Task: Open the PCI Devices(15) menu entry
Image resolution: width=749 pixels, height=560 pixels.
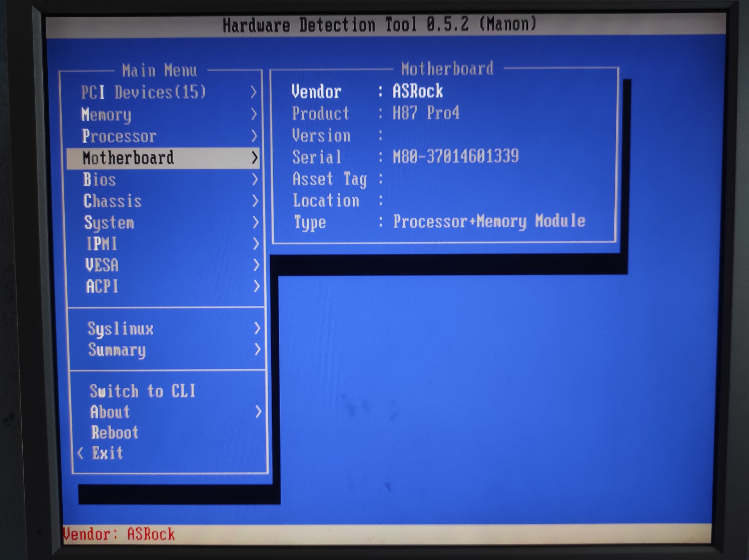Action: pos(143,93)
